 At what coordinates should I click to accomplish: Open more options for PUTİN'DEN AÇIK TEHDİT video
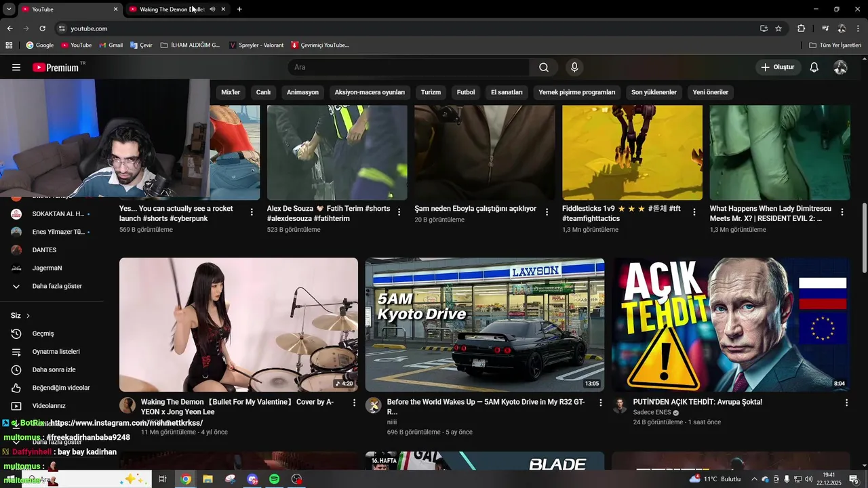(846, 403)
